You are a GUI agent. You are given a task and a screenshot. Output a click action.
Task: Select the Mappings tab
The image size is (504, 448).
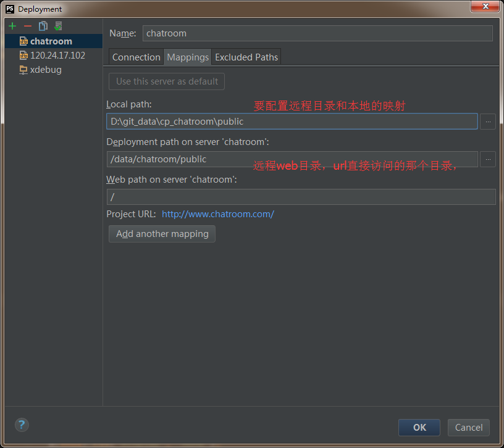click(187, 56)
